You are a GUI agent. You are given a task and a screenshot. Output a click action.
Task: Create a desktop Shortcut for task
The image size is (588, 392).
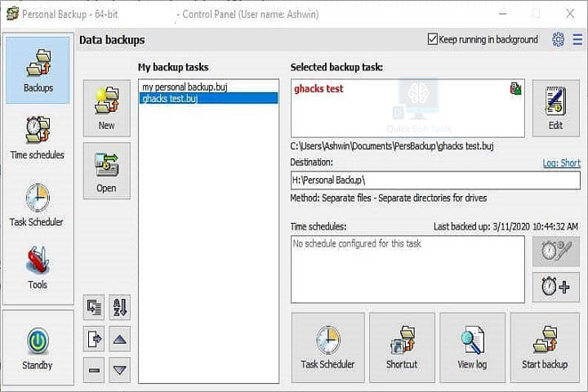[402, 348]
